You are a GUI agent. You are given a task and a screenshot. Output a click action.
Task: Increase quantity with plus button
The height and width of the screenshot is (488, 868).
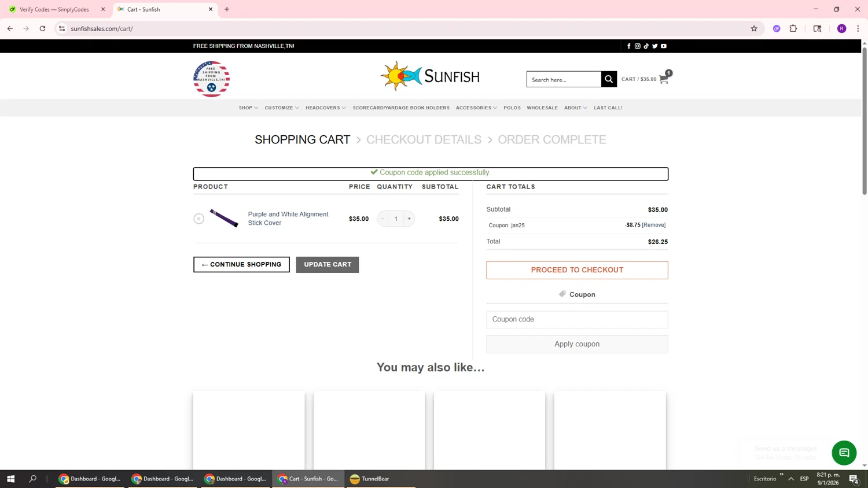(409, 219)
